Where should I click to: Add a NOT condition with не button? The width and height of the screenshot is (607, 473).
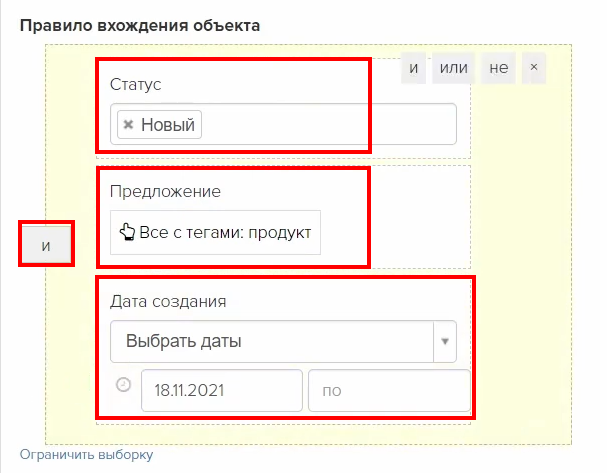tap(498, 68)
